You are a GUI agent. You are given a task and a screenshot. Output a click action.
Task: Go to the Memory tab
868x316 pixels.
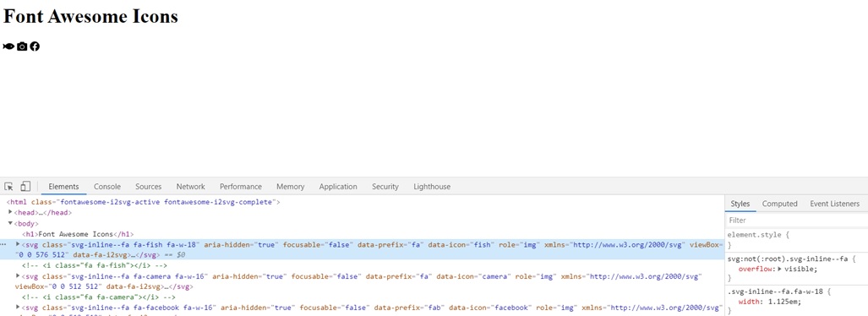(291, 187)
